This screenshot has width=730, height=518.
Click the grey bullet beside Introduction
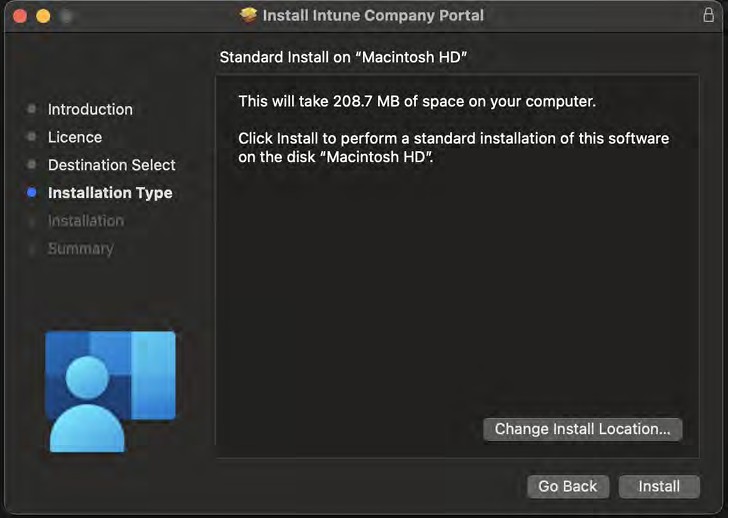coord(32,109)
